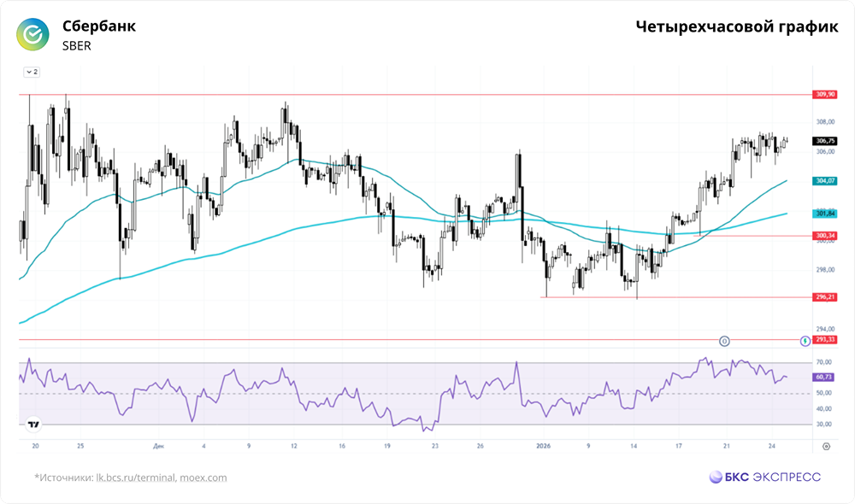
Task: Select the current price label 306,75
Action: click(825, 141)
